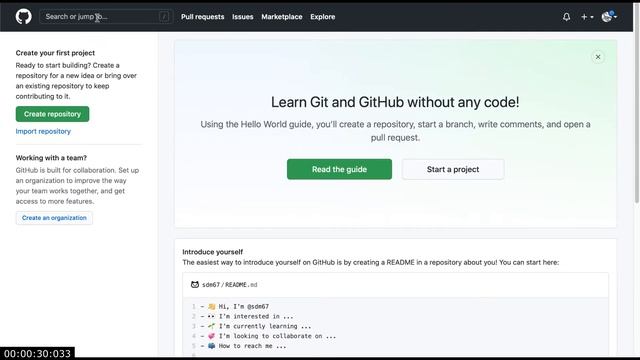Click the cat icon beside sdm67/README.md
Image resolution: width=640 pixels, height=360 pixels.
tap(195, 284)
